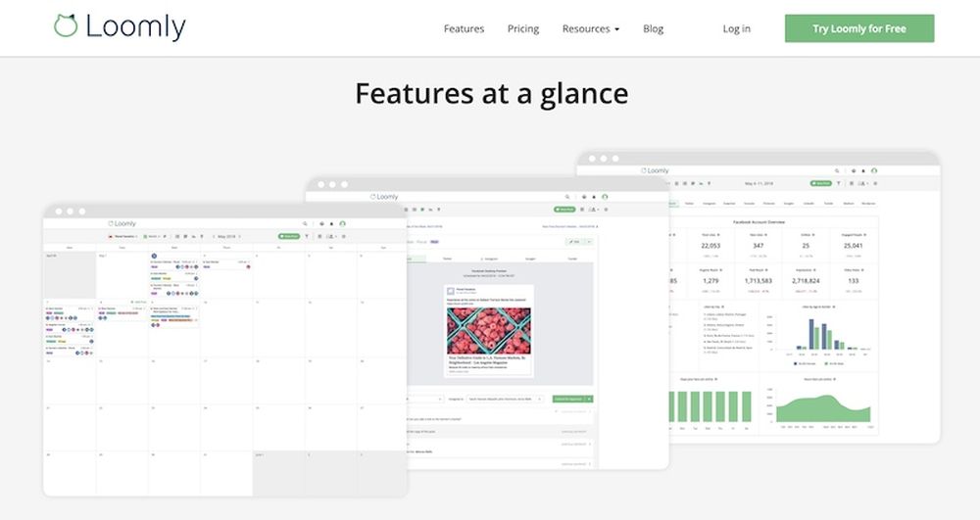This screenshot has width=980, height=520.
Task: Click Loomly logo in post preview window
Action: coord(384,197)
